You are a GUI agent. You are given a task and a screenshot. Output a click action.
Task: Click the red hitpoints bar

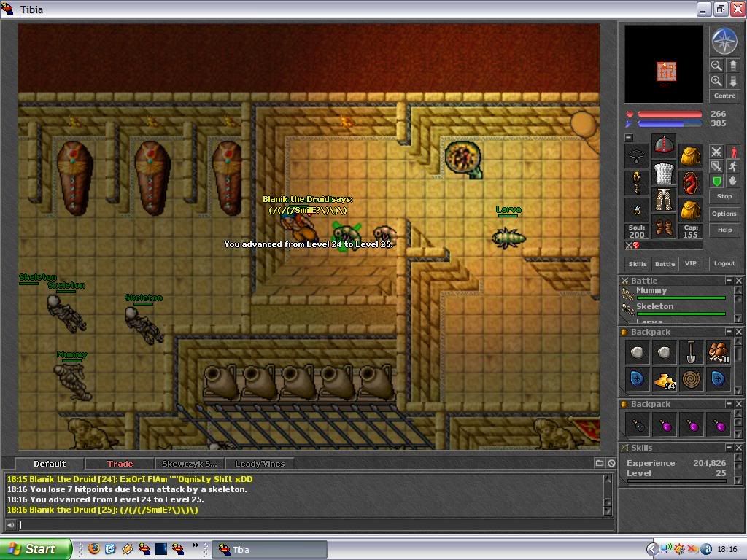670,114
